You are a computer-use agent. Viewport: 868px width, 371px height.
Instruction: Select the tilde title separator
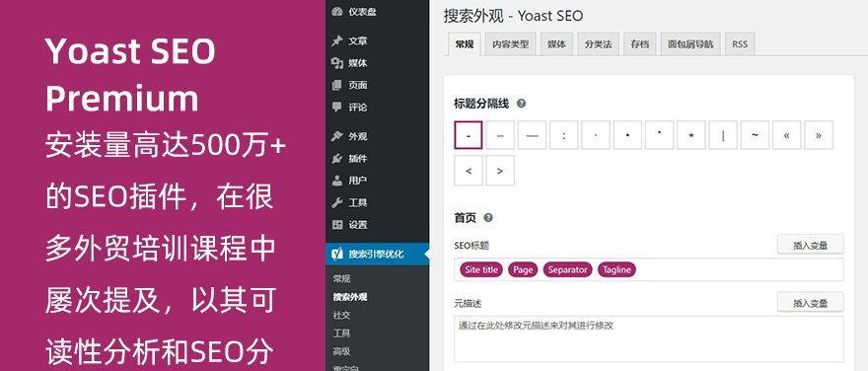[x=756, y=135]
